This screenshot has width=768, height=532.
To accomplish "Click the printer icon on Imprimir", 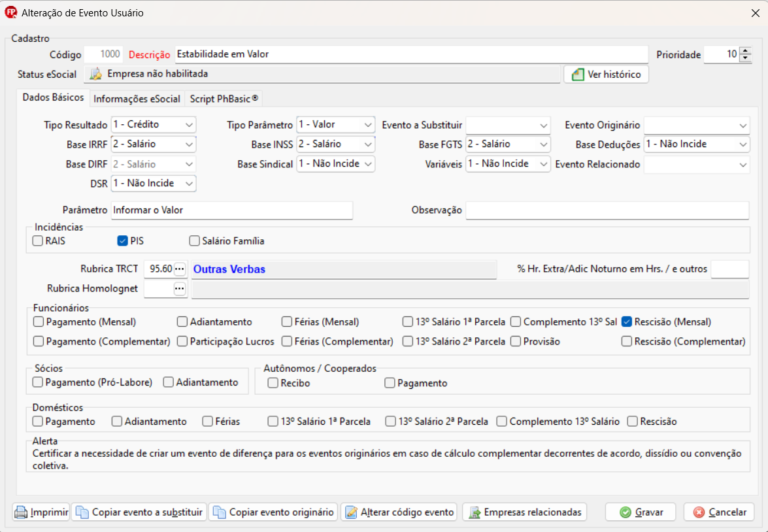I will (x=20, y=512).
